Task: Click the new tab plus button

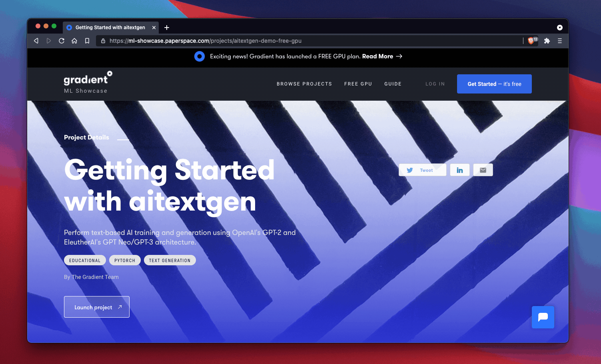Action: coord(167,28)
